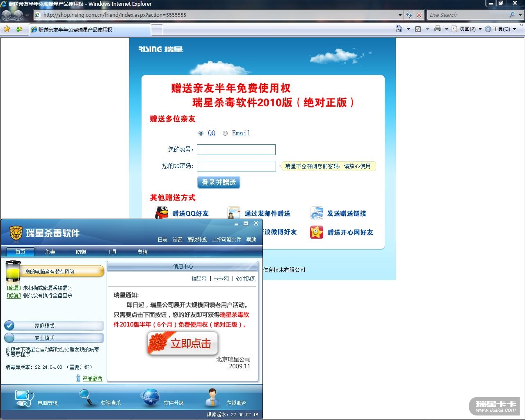Click the Live Search magnifier icon
Screen dimensions: 525x420
pyautogui.click(x=512, y=15)
